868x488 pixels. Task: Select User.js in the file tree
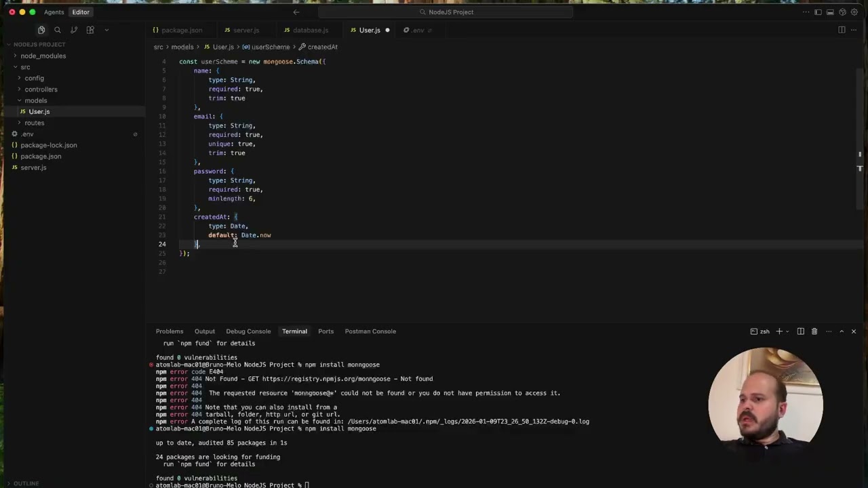coord(39,112)
